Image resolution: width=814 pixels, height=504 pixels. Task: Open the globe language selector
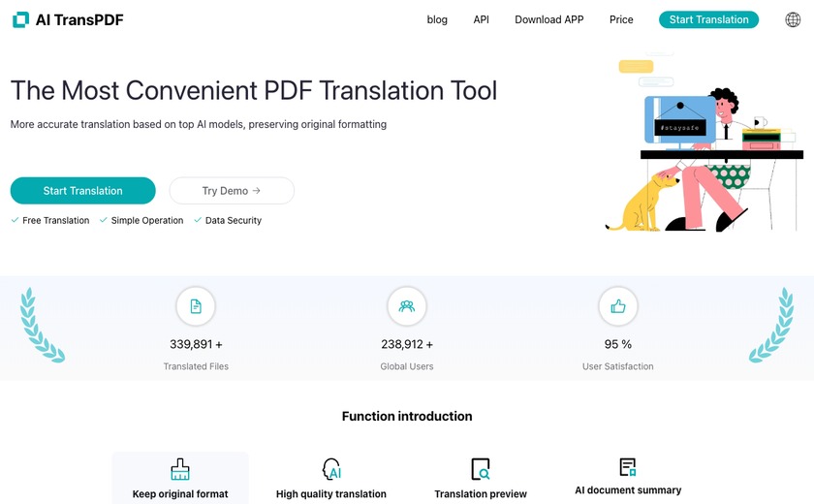tap(793, 19)
